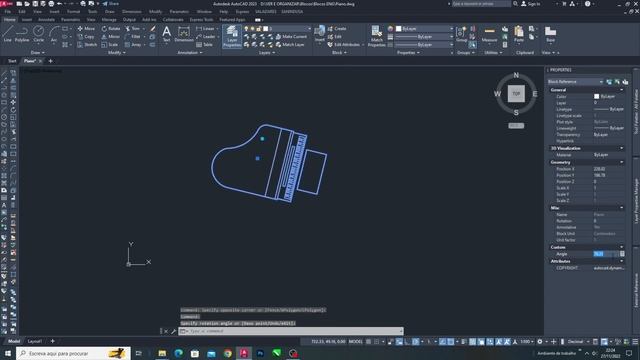Click Match Layer button
Viewport: 640px width, 360px height.
(x=290, y=44)
